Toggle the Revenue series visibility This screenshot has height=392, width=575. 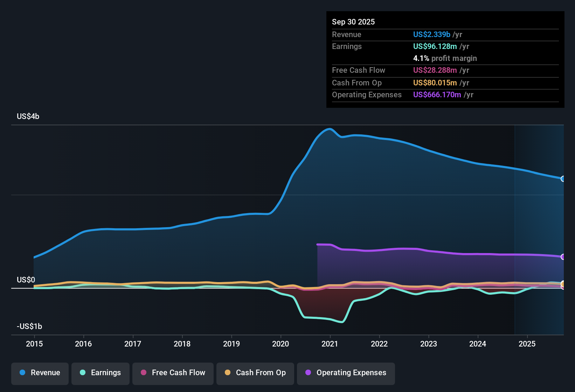(40, 373)
